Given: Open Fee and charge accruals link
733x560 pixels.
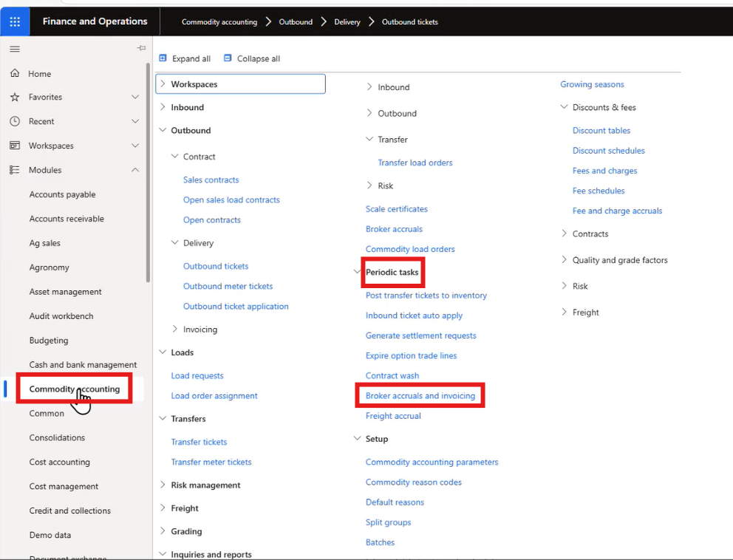Looking at the screenshot, I should click(617, 211).
